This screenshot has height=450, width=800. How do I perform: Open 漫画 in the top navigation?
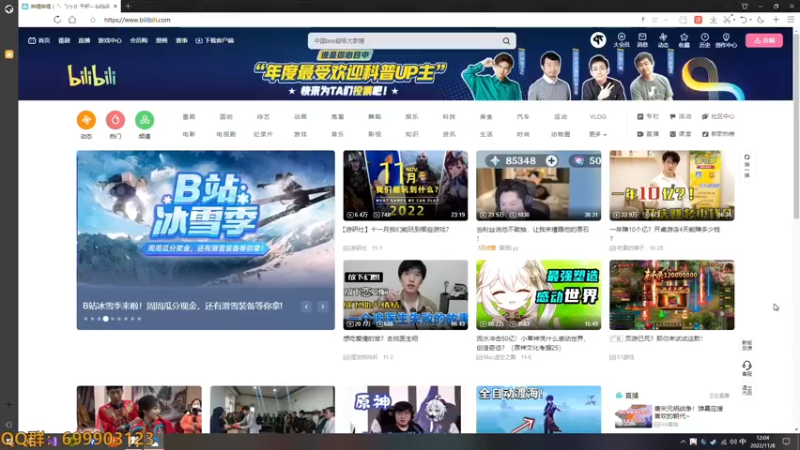(x=161, y=40)
